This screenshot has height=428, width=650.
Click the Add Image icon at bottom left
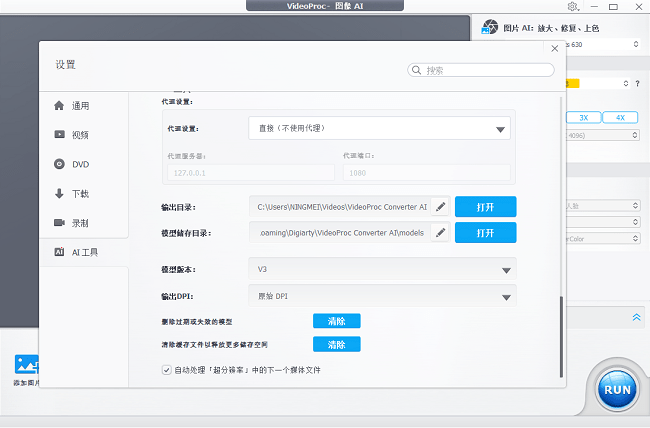point(25,366)
